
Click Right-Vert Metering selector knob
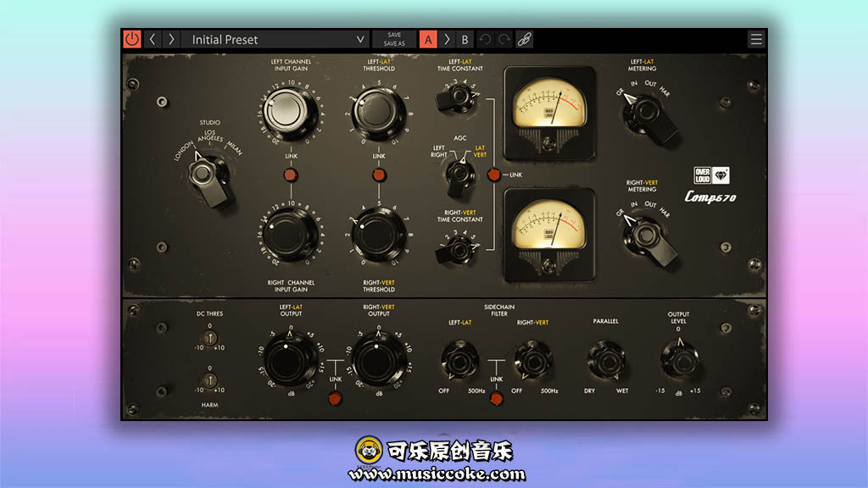[648, 238]
